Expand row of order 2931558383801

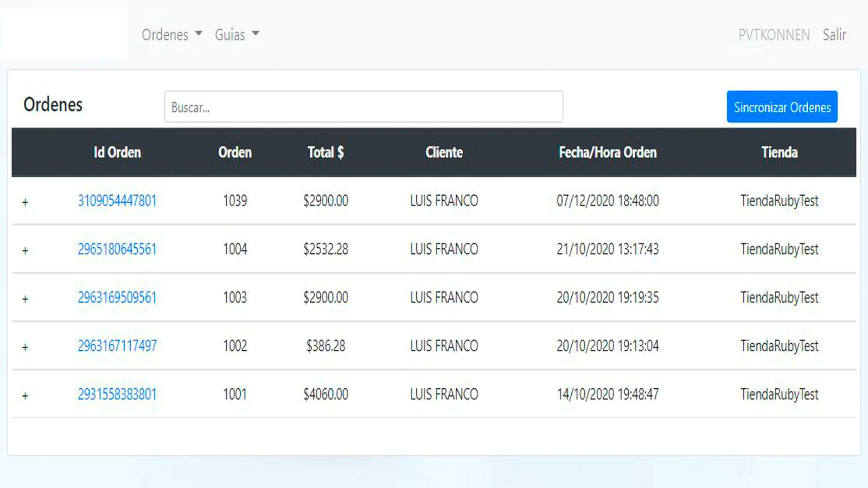(x=25, y=396)
